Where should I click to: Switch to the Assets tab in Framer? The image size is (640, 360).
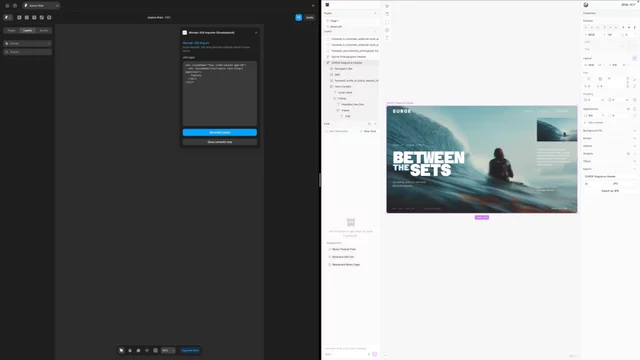[x=44, y=31]
